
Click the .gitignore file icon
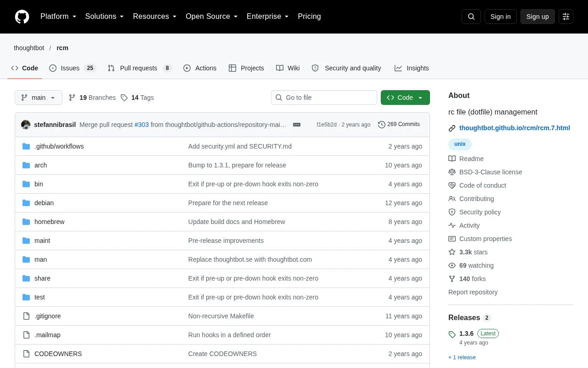tap(26, 316)
